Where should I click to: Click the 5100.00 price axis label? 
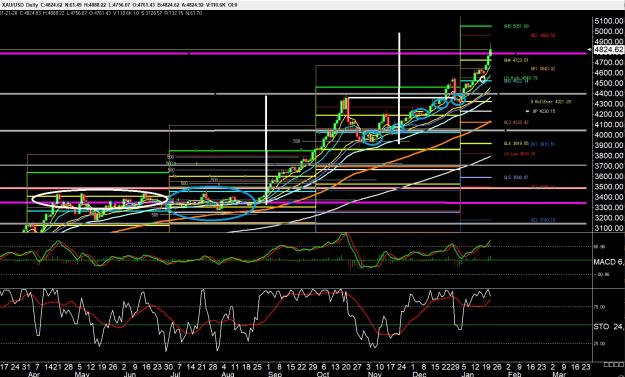[x=608, y=21]
